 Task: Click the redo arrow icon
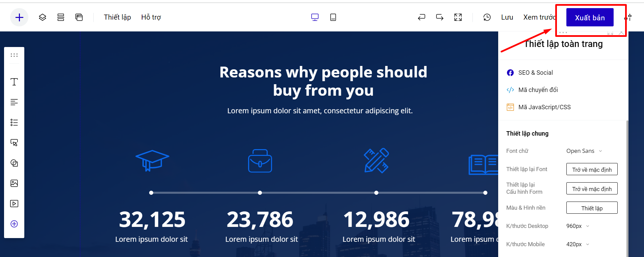pos(440,17)
